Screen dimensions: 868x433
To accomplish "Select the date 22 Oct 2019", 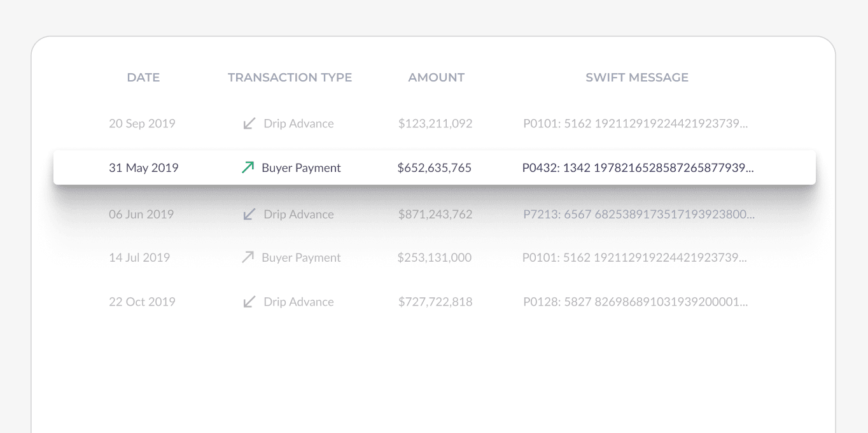I will [x=142, y=302].
